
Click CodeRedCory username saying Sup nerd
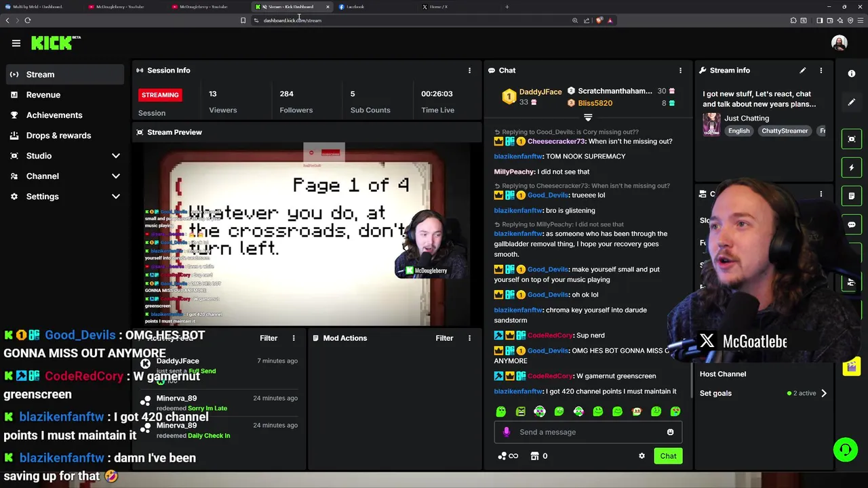point(550,335)
